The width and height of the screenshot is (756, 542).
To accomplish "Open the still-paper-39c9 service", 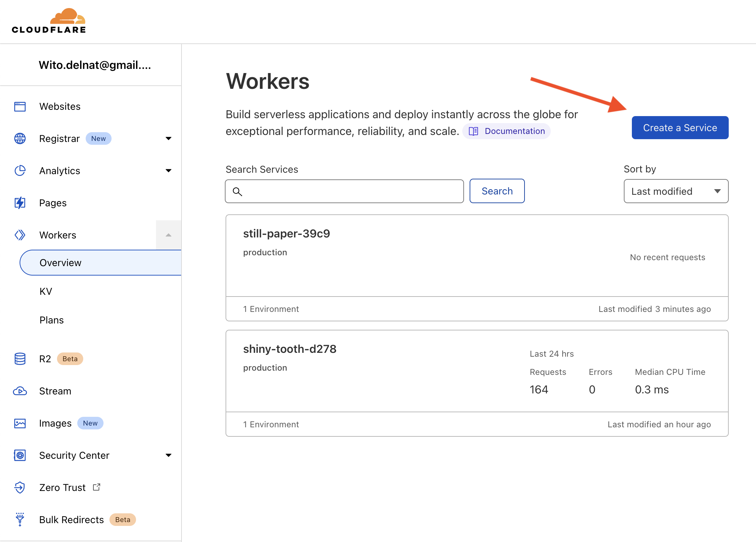I will [x=286, y=234].
